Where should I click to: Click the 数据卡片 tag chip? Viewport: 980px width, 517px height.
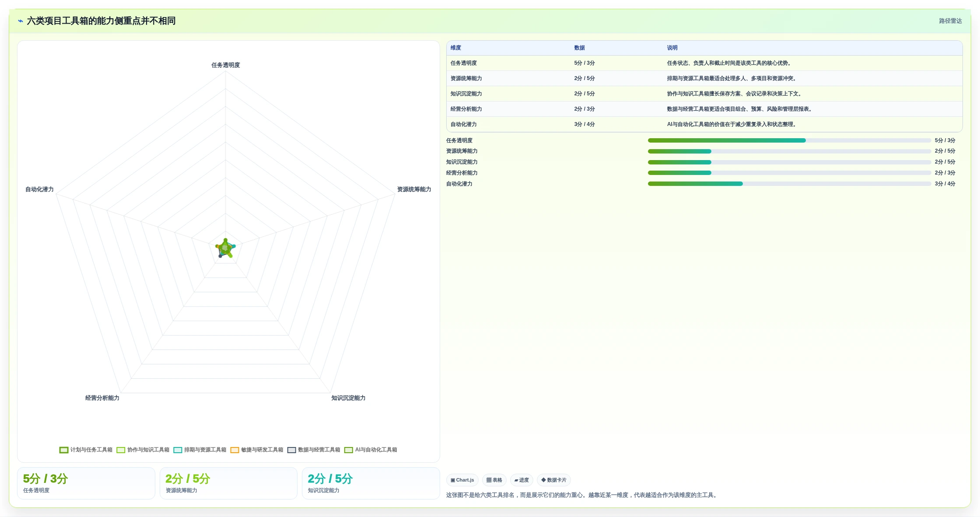pyautogui.click(x=554, y=480)
